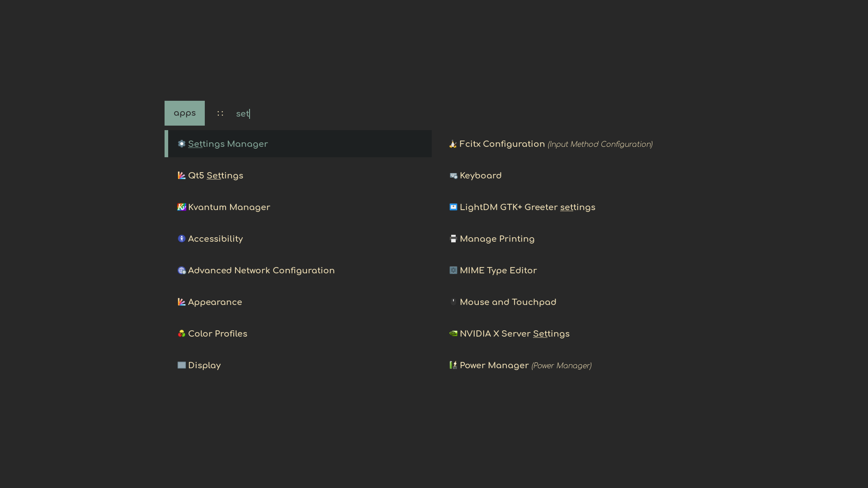Launch the Keyboard settings entry
This screenshot has width=868, height=488.
481,176
